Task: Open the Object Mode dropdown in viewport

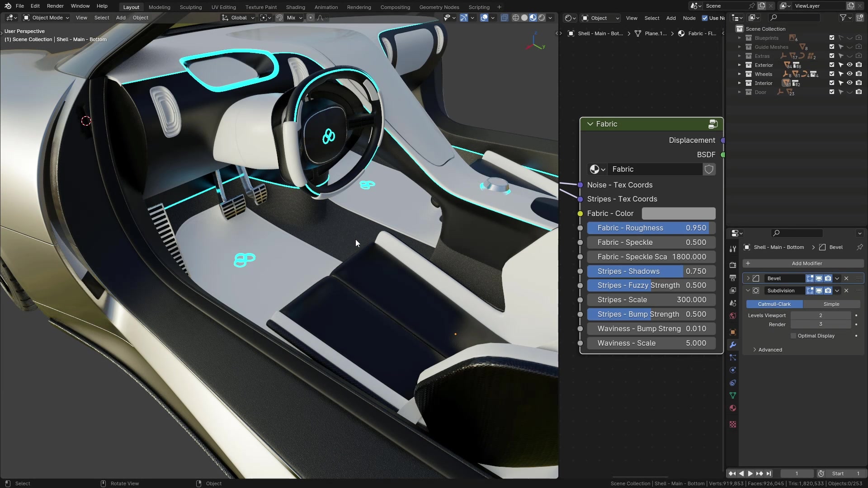Action: tap(46, 18)
